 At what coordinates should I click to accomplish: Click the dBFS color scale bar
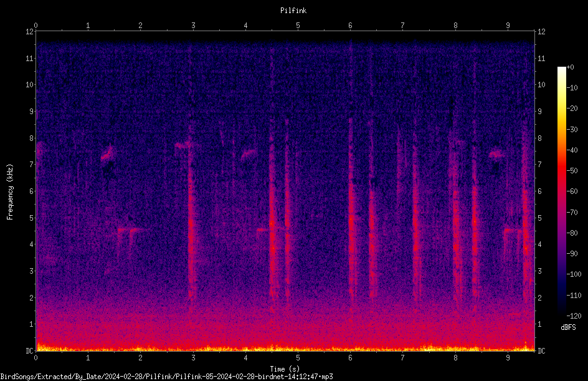[x=561, y=191]
